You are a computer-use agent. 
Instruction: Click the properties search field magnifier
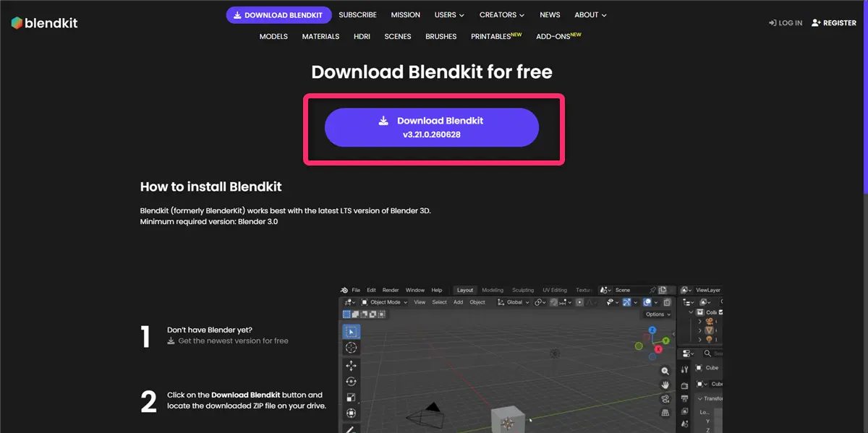point(707,353)
